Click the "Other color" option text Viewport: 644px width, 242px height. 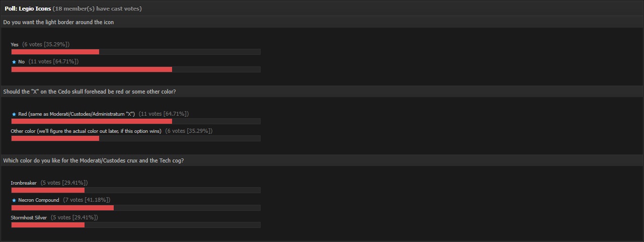tap(86, 131)
